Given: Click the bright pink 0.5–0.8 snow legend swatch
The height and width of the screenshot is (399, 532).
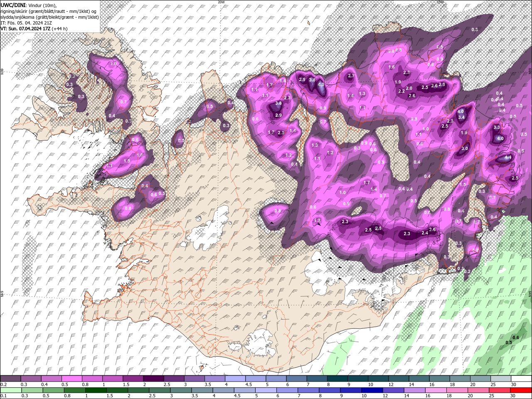Looking at the screenshot, I should pos(71,379).
